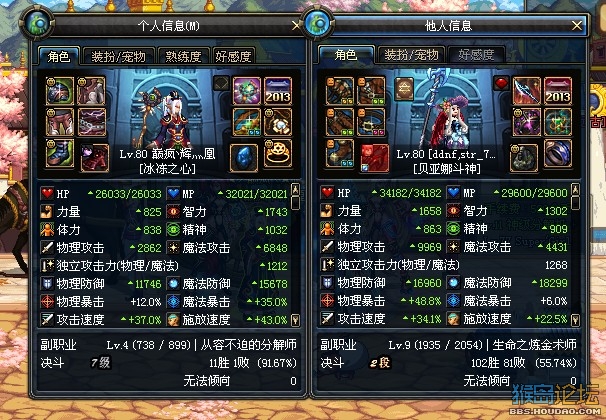Click the 2013 title icon in personal info

(278, 91)
